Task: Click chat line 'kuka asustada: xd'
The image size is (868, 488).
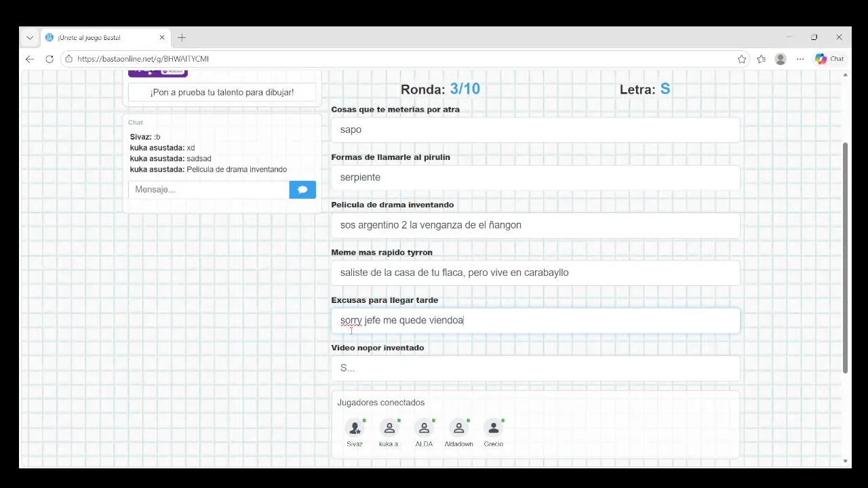Action: point(162,148)
